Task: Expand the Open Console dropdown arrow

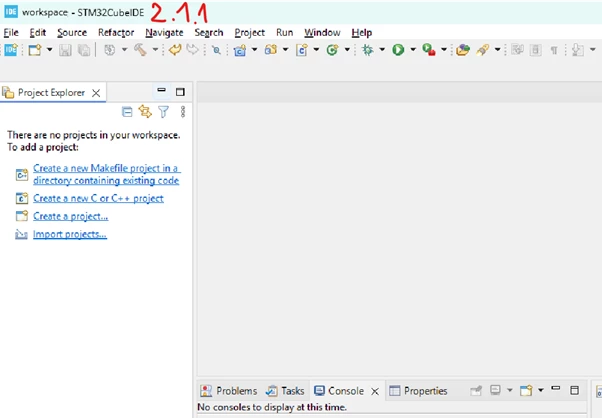Action: point(541,390)
